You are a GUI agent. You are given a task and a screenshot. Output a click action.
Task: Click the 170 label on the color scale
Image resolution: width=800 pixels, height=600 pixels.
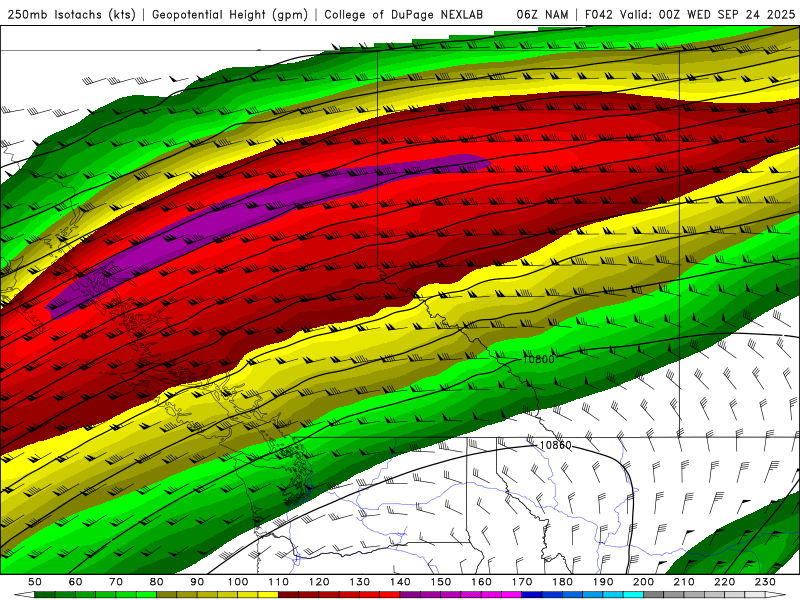point(522,582)
